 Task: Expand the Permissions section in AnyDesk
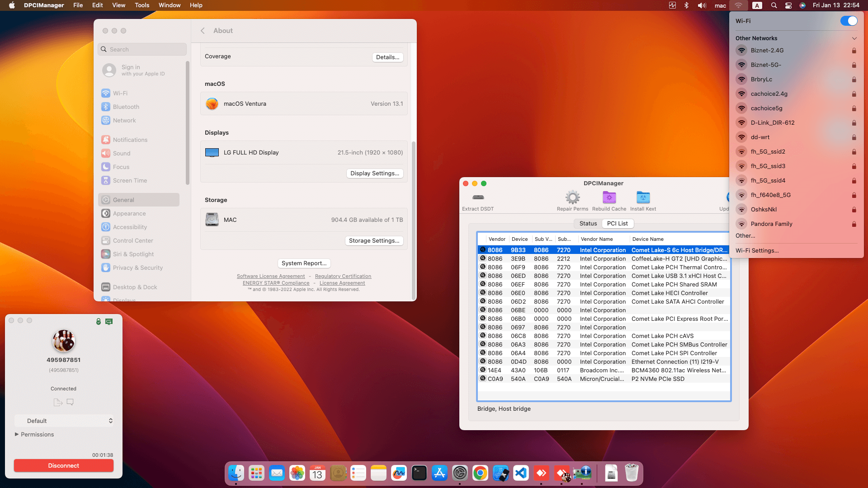34,434
